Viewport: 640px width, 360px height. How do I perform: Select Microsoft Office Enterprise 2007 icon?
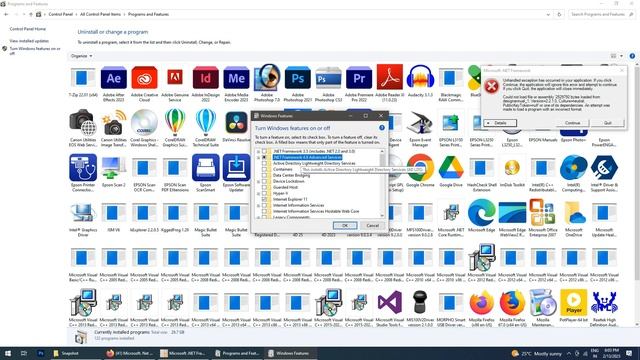coord(542,212)
